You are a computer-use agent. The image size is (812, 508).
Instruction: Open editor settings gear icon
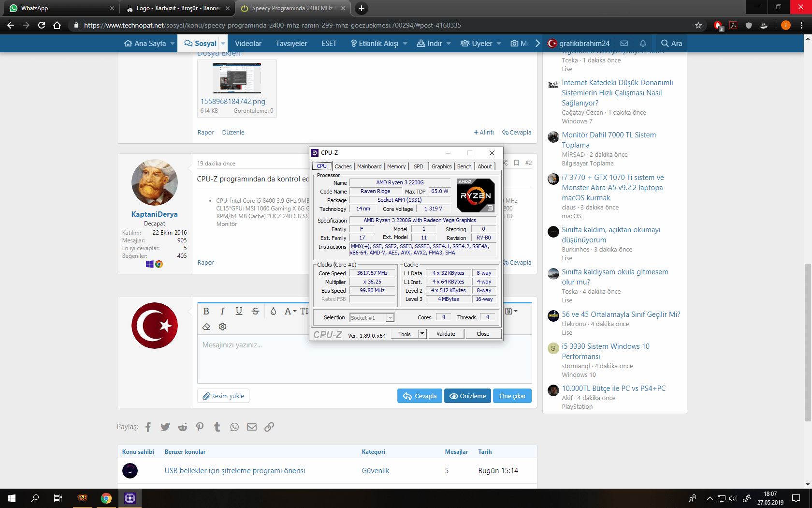222,327
